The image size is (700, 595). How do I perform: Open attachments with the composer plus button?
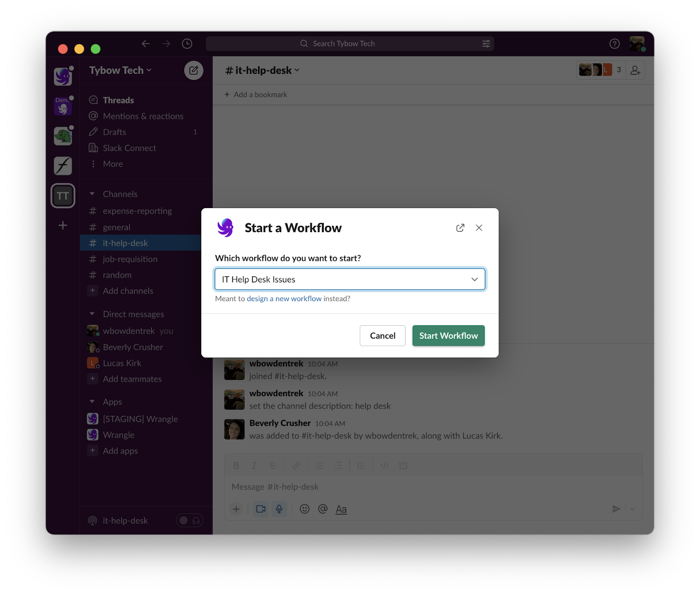click(x=236, y=509)
